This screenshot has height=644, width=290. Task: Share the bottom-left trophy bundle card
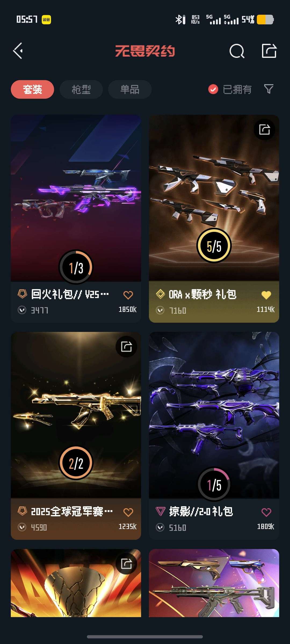coord(126,563)
